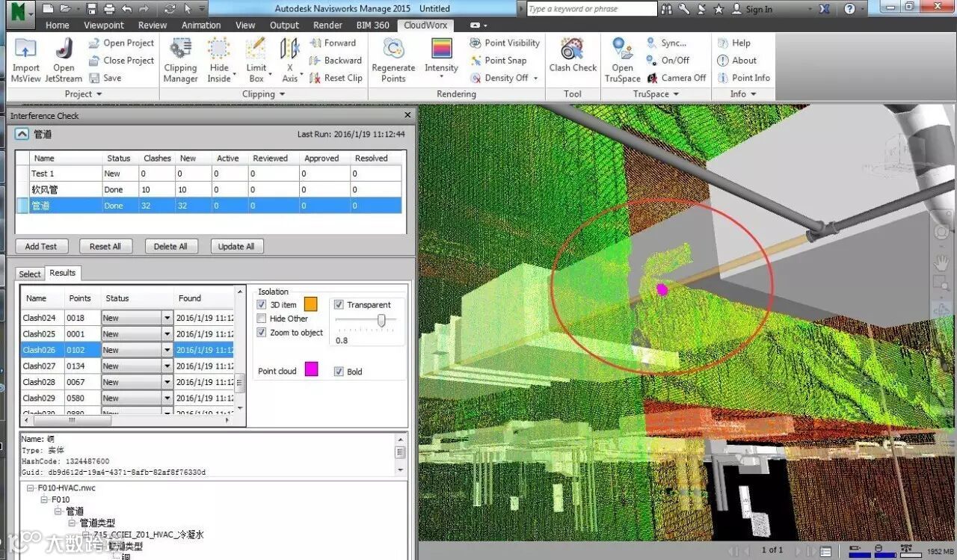Expand TruSpace group dropdown arrow
The image size is (957, 560).
coord(676,95)
